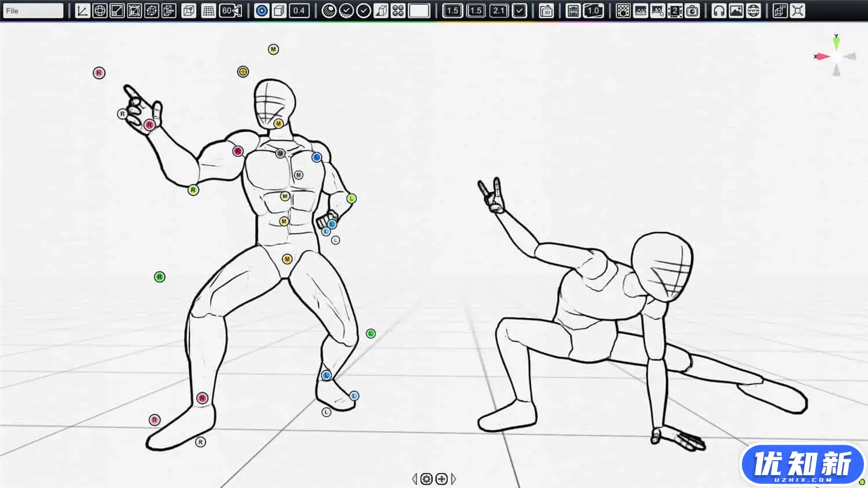Select pink R marker floating beyond raised hand
Image resolution: width=868 pixels, height=488 pixels.
point(99,73)
